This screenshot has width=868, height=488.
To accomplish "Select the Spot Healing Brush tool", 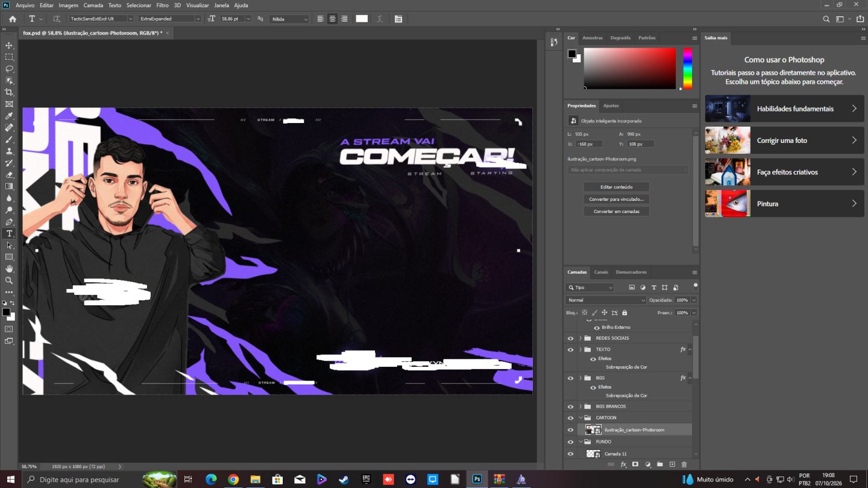I will [x=9, y=128].
